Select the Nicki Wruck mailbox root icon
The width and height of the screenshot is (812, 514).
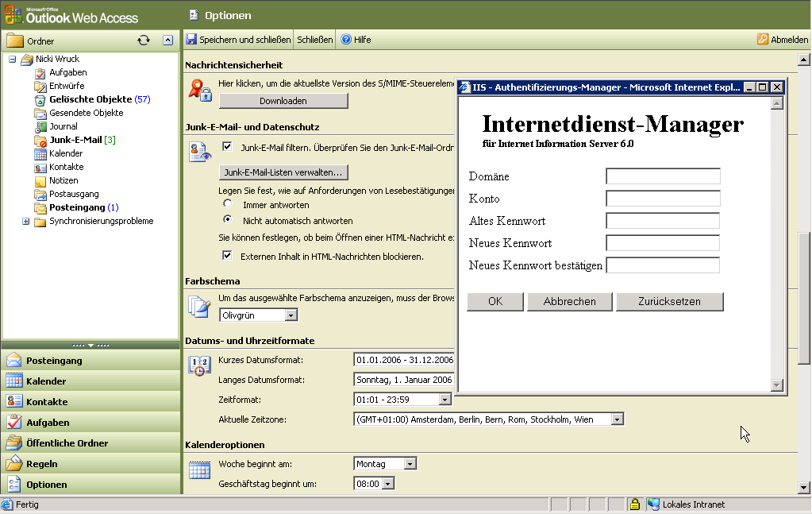click(26, 60)
